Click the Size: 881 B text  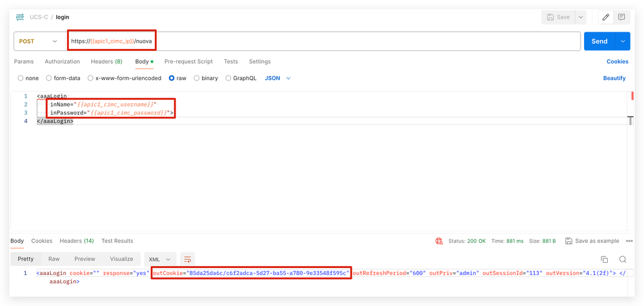(542, 241)
